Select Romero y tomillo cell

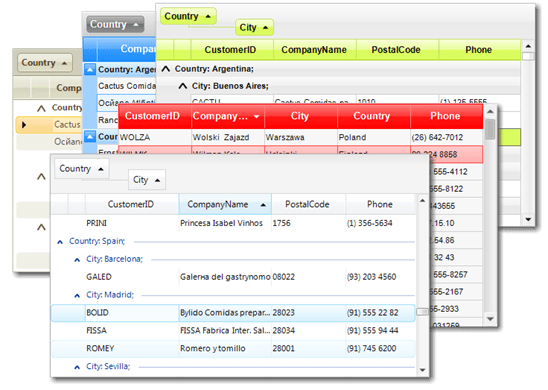[x=225, y=349]
